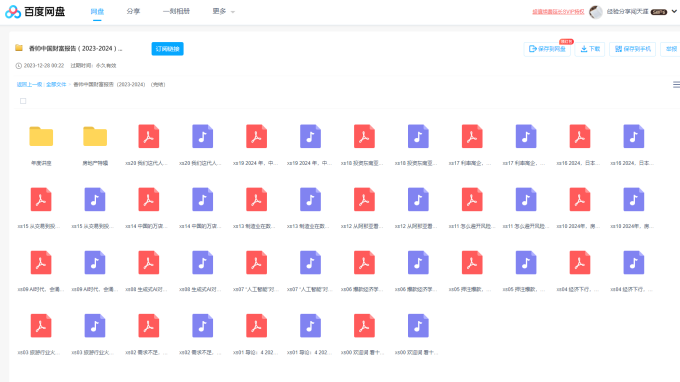This screenshot has width=680, height=382.
Task: Expand the 更多 dropdown menu
Action: [223, 11]
